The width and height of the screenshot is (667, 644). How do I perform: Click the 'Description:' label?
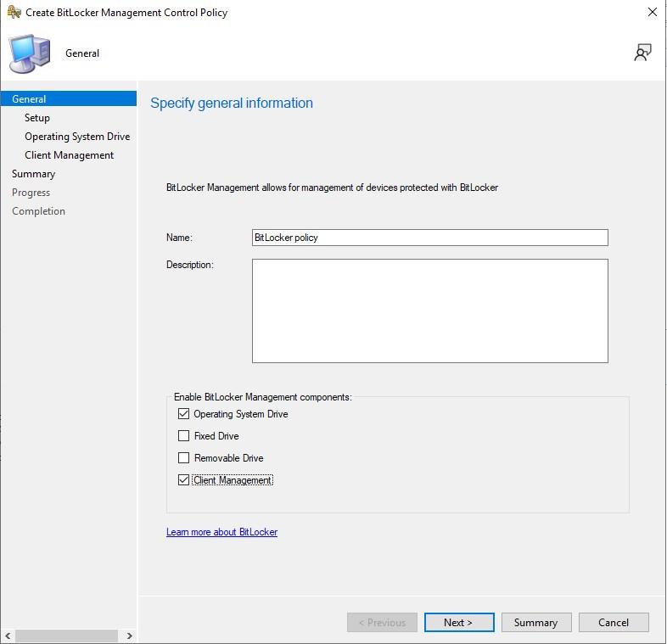190,265
